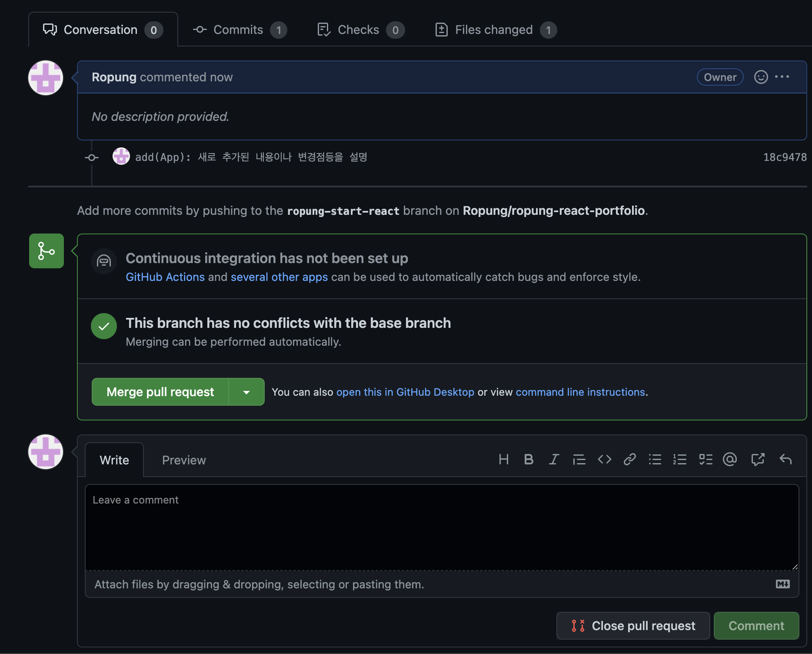Click the Ropung author name
Viewport: 812px width, 654px height.
click(114, 77)
